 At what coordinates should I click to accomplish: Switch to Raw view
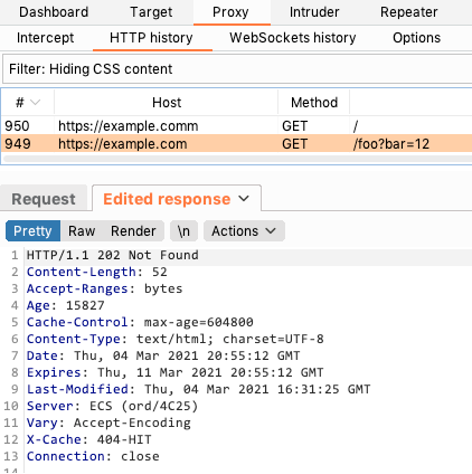(x=82, y=231)
